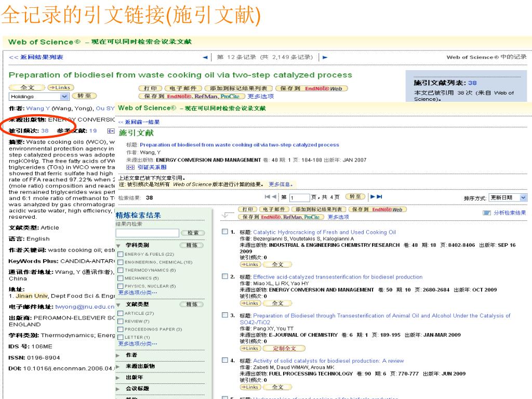Go to the next record arrow

(325, 57)
